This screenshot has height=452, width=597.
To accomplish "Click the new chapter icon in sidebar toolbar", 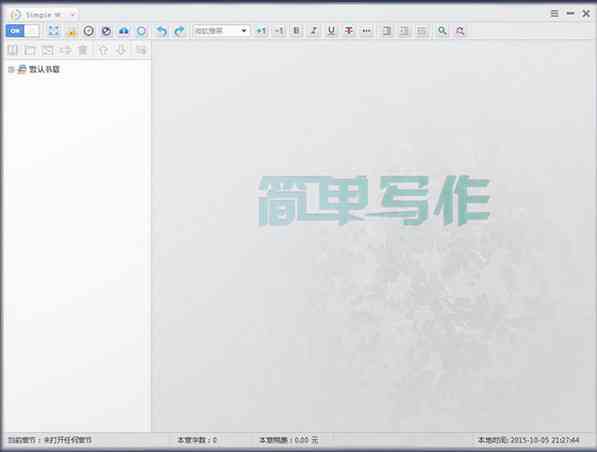I will [47, 50].
